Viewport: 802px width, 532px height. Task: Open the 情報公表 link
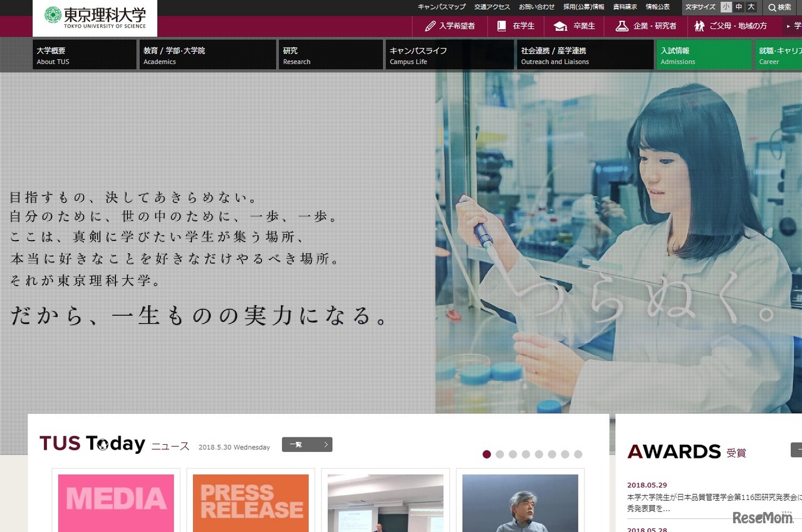[x=657, y=7]
